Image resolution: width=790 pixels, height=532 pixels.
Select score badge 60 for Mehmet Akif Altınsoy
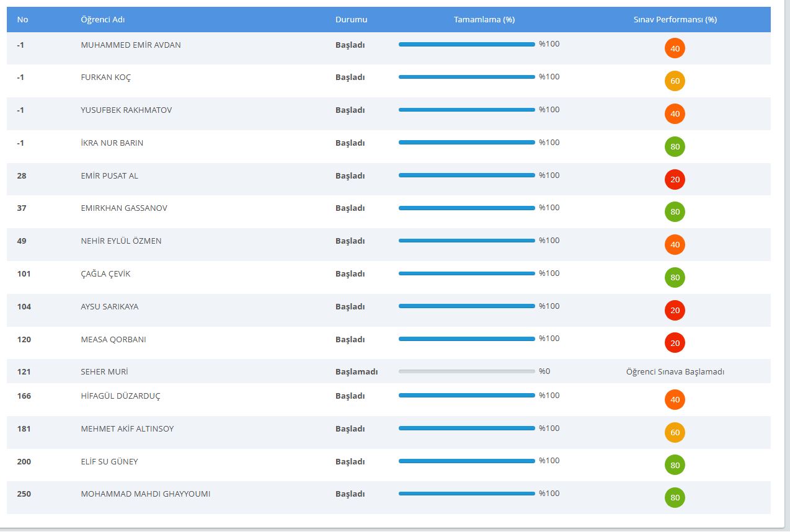[x=675, y=433]
